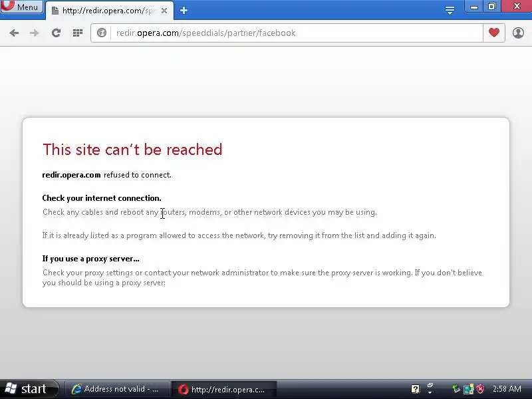
Task: Click 'Check your internet connection.' heading
Action: point(102,198)
